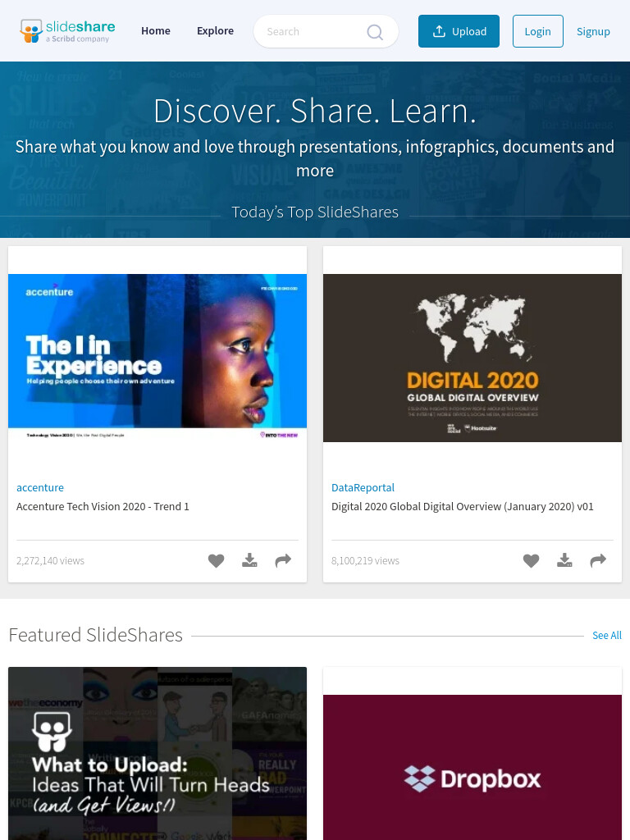Click the Login button

[538, 31]
